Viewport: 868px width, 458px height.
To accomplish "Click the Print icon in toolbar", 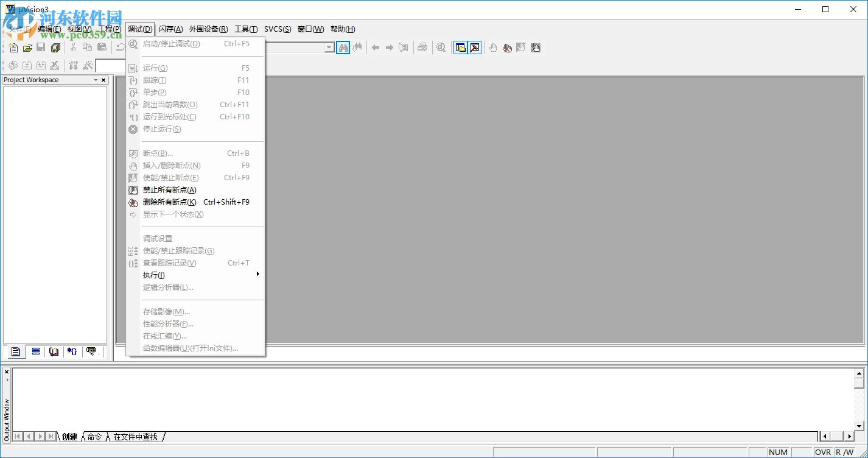I will (422, 48).
